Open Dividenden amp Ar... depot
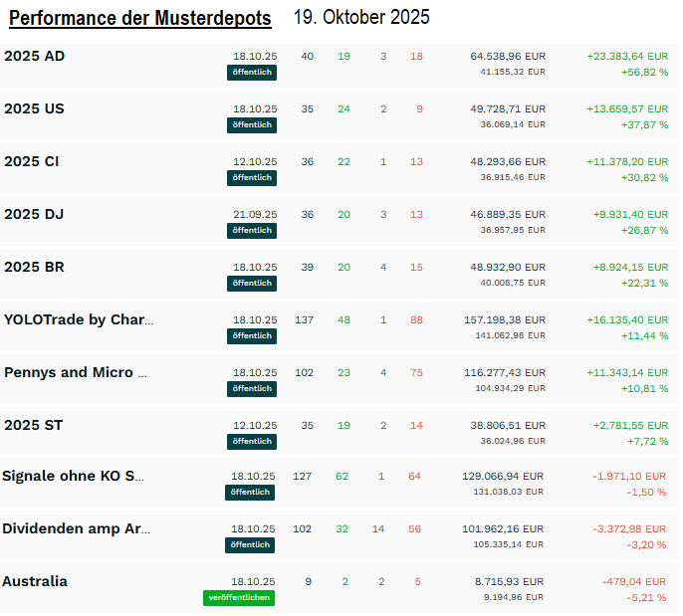683x616 pixels. 76,528
